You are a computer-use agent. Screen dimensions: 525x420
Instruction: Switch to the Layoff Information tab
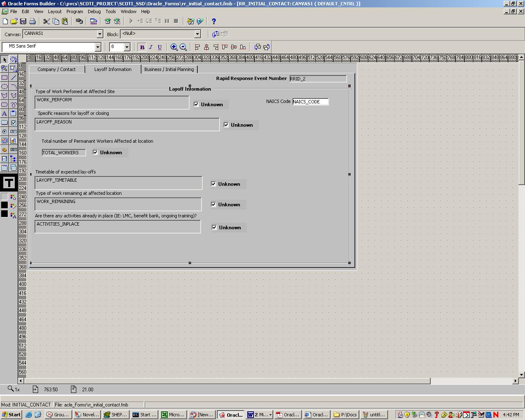pos(113,69)
